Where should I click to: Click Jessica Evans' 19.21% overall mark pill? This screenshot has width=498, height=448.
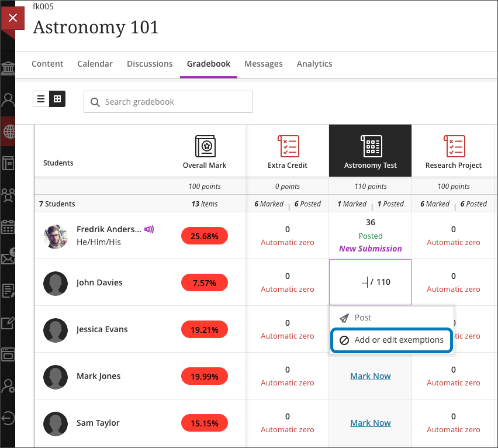[x=205, y=330]
